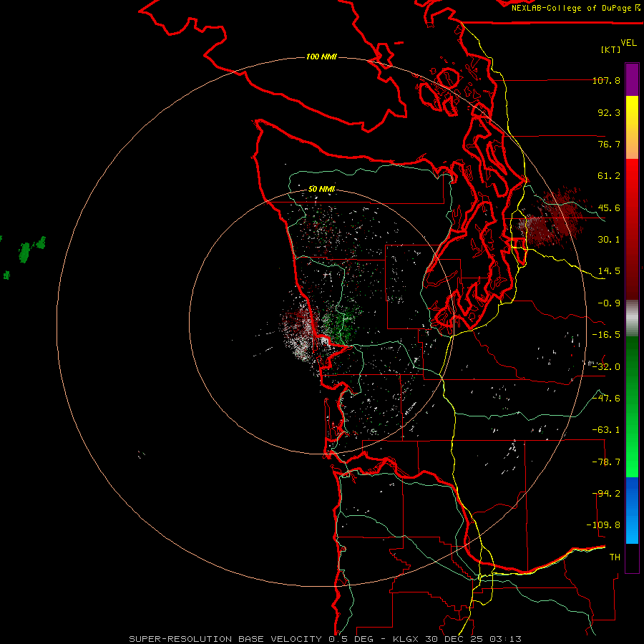Click the 45.6 velocity scale value
Screen dimensions: 644x644
tap(609, 208)
